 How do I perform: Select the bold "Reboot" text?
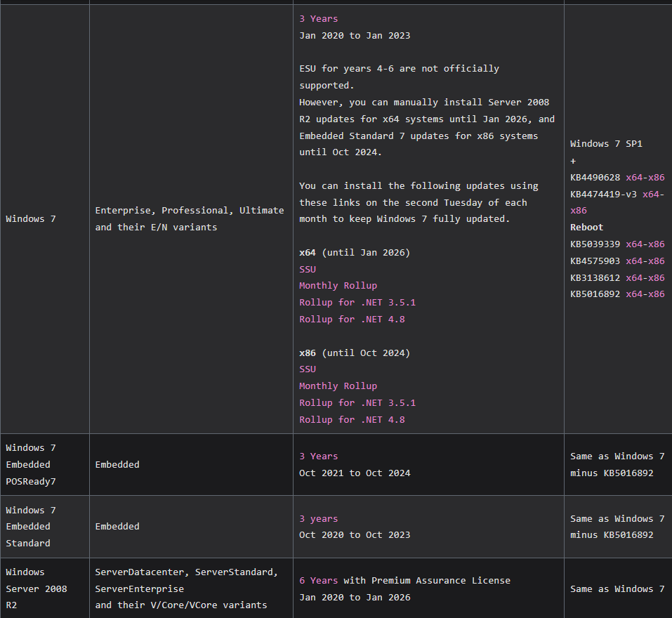(586, 227)
